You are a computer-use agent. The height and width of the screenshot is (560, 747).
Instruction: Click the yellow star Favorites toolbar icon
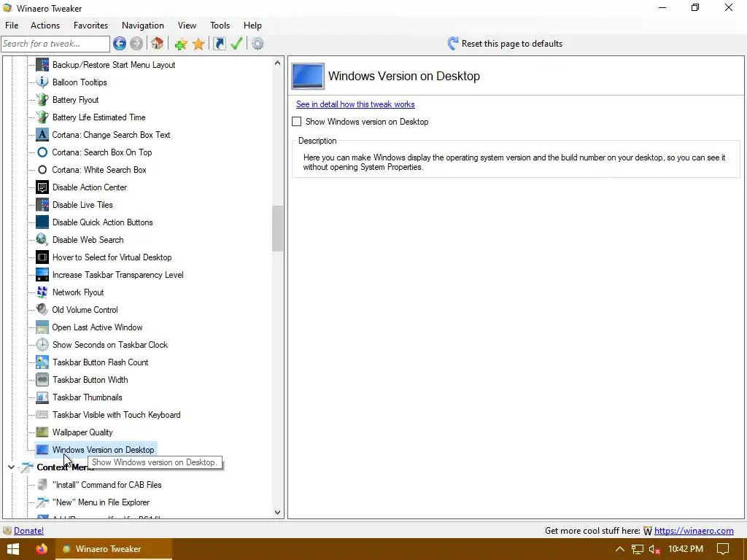198,44
